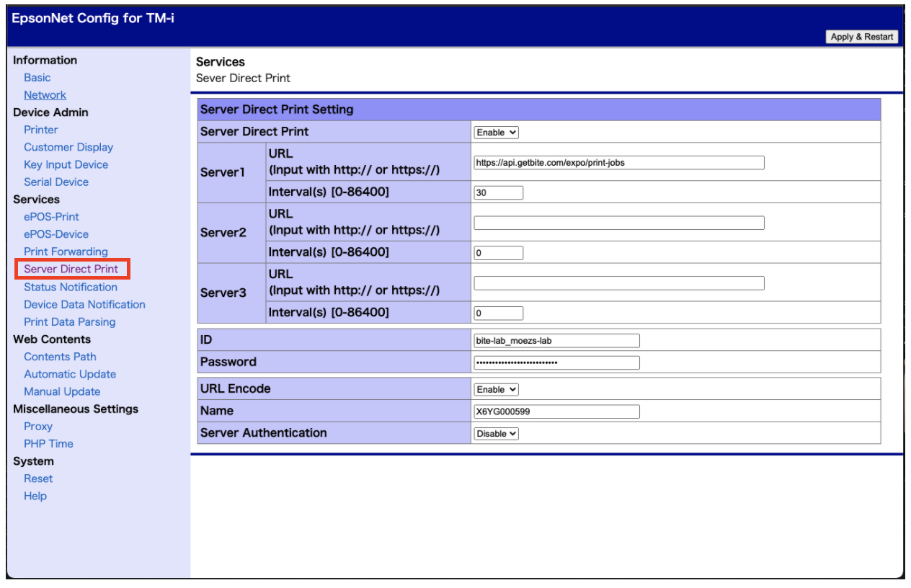Open PHP Time settings
Image resolution: width=911 pixels, height=588 pixels.
click(49, 444)
